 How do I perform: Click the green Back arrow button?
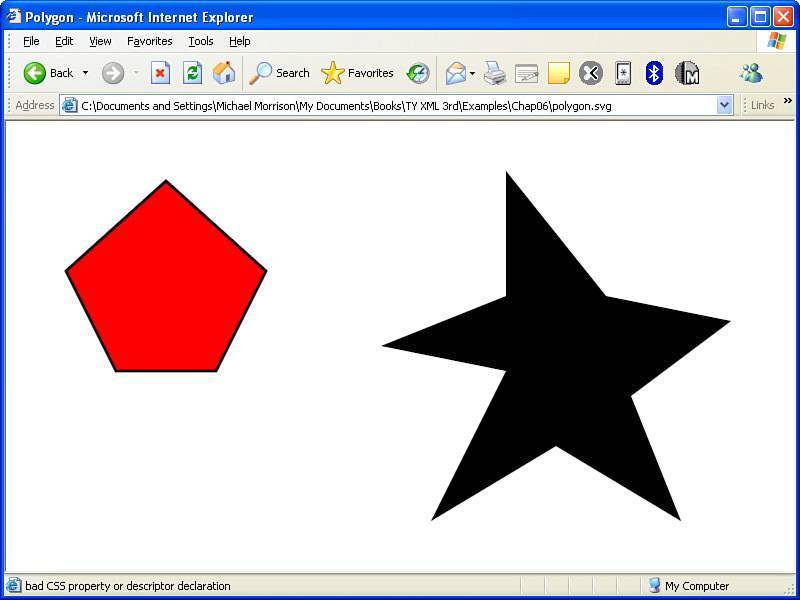(35, 73)
